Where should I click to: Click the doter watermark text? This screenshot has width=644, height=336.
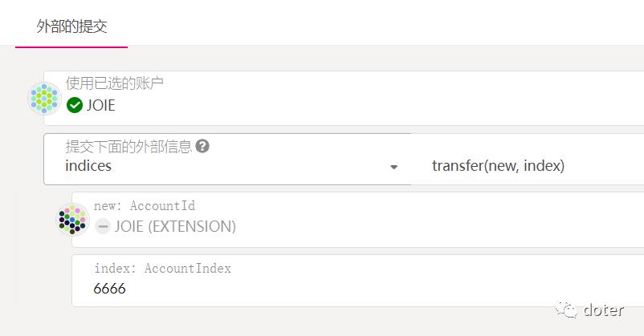[x=603, y=310]
